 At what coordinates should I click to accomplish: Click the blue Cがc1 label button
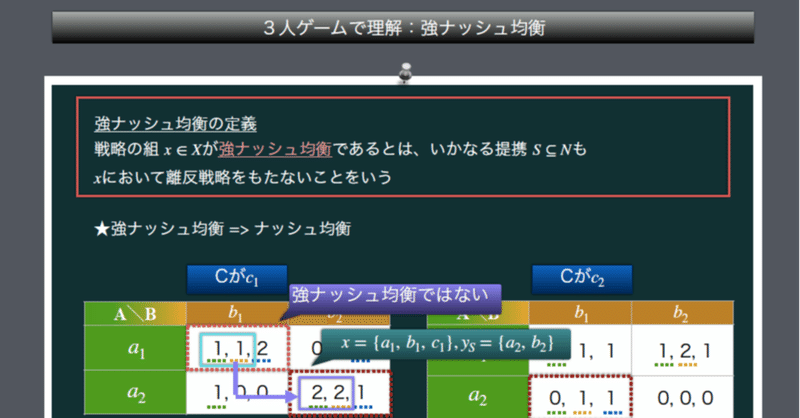(x=237, y=278)
